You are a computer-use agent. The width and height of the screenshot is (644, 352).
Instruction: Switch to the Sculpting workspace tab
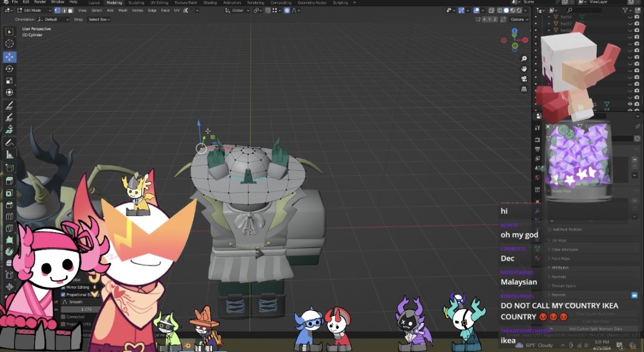pos(137,2)
